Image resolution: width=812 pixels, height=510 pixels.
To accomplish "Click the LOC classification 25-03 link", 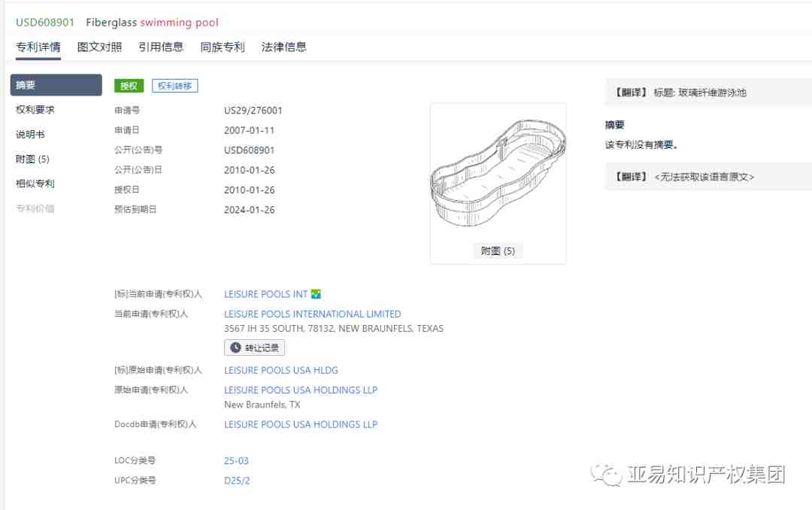I will pyautogui.click(x=236, y=461).
